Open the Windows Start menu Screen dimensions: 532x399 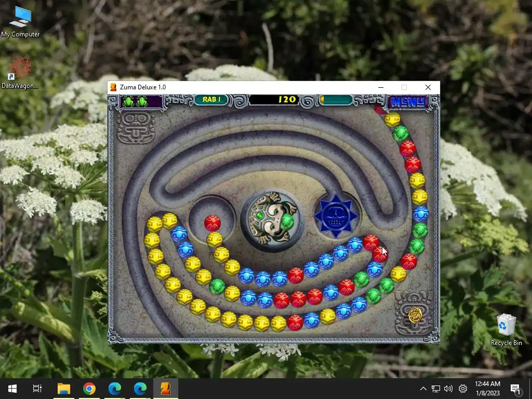[12, 389]
